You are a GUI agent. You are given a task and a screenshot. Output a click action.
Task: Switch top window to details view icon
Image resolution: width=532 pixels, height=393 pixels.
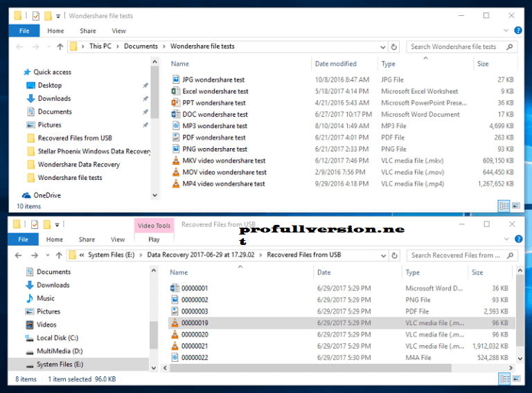[504, 205]
